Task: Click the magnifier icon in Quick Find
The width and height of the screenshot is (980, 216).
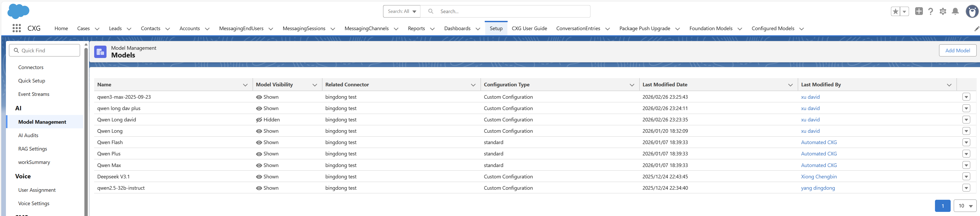Action: [x=16, y=50]
